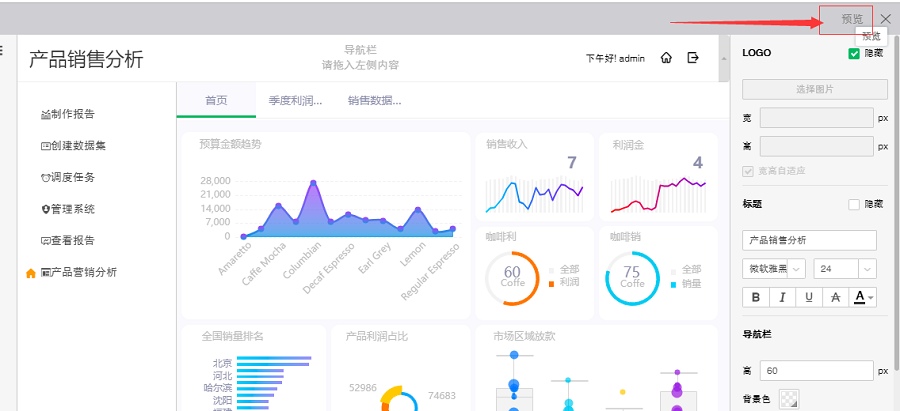Screen dimensions: 900x411
Task: Click the logout icon in header
Action: click(x=693, y=58)
